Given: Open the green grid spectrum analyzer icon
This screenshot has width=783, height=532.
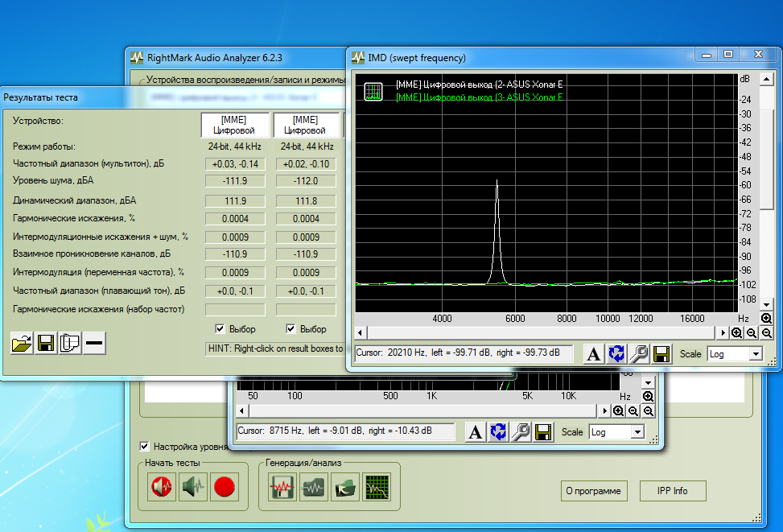Looking at the screenshot, I should tap(377, 487).
